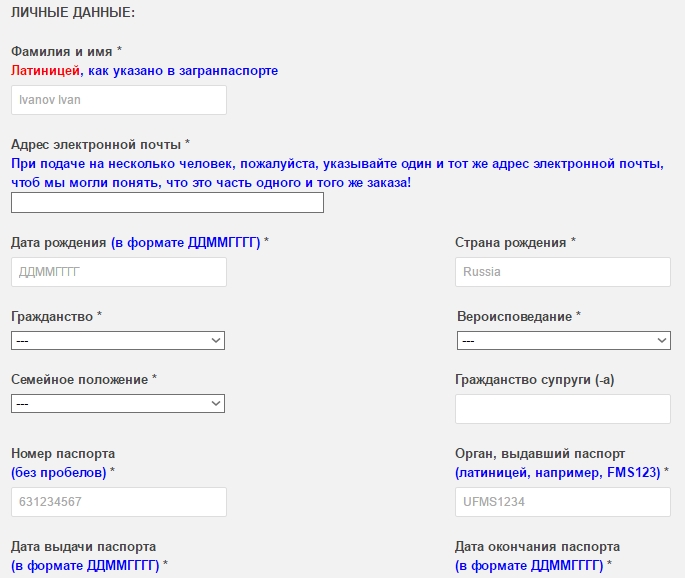
Task: Click the Номер паспорта label
Action: click(x=63, y=453)
